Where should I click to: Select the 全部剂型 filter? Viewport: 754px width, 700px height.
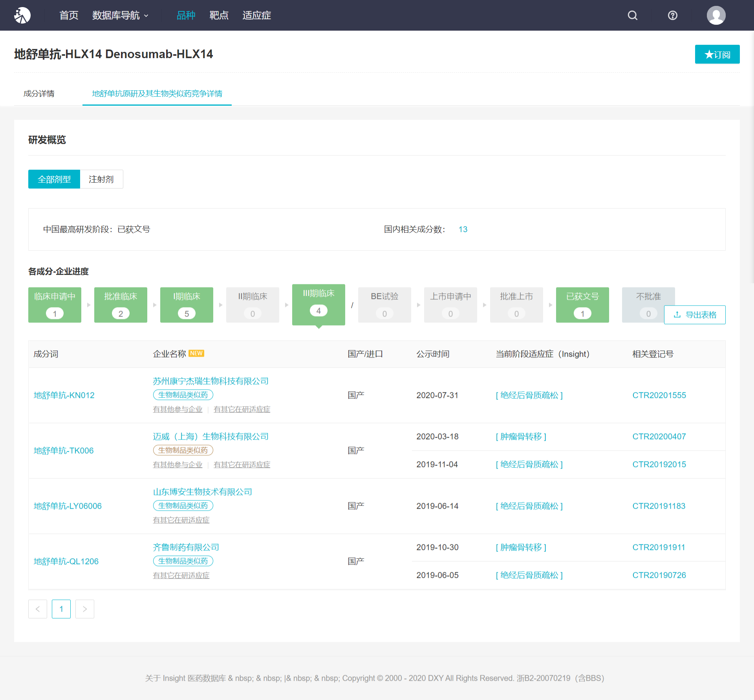pyautogui.click(x=54, y=179)
